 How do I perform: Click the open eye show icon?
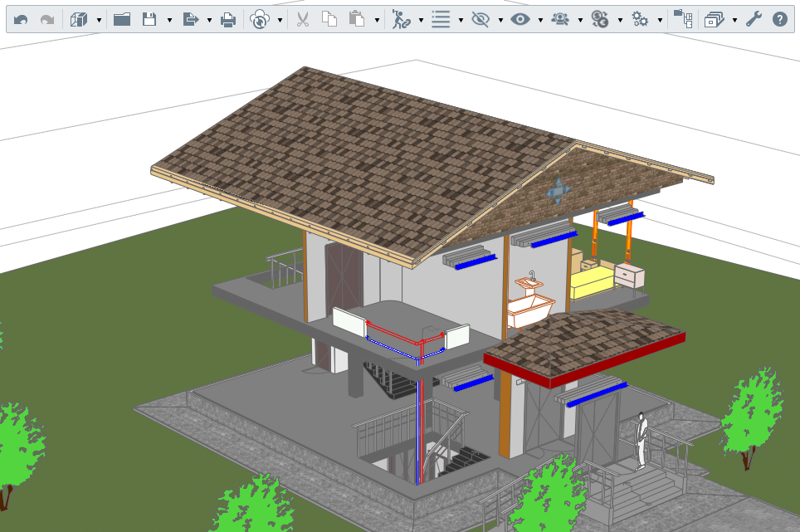pos(520,20)
